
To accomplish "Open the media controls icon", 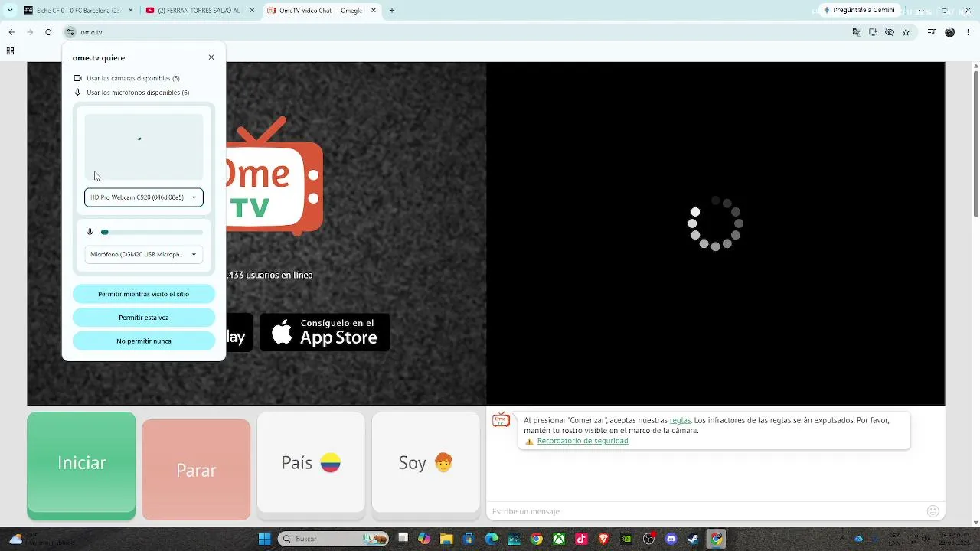I will pyautogui.click(x=932, y=32).
